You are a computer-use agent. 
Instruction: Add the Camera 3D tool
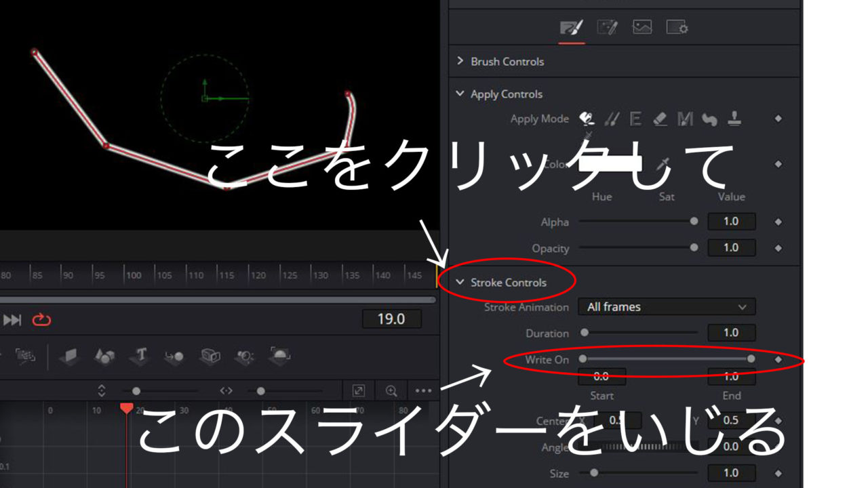(210, 355)
